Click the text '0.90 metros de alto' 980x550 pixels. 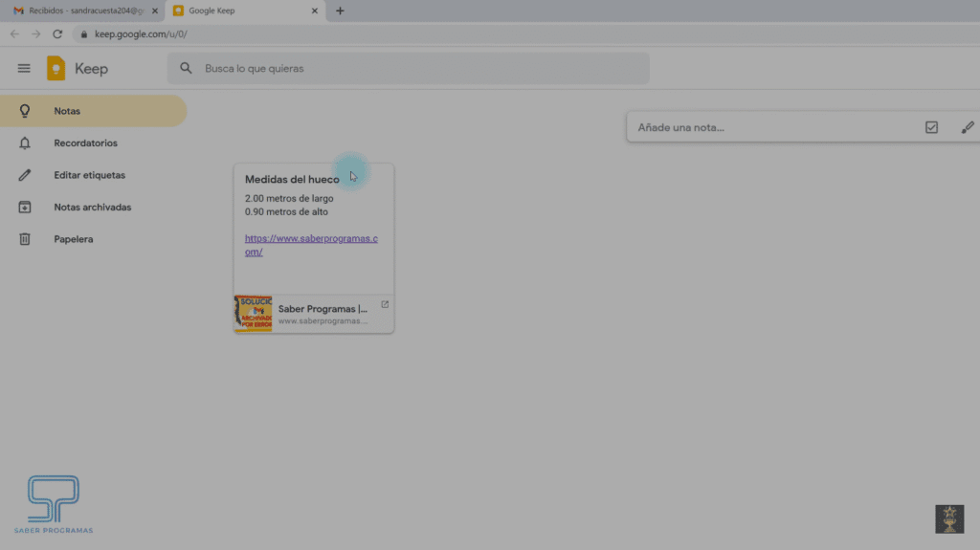pos(286,212)
